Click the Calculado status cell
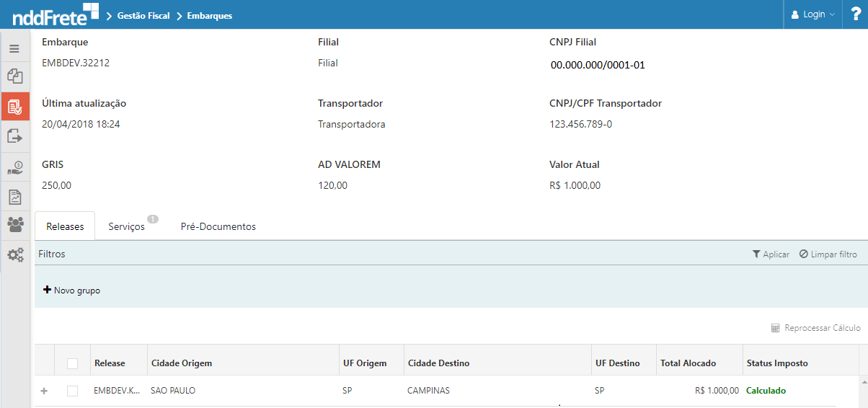Image resolution: width=868 pixels, height=408 pixels. pos(766,391)
